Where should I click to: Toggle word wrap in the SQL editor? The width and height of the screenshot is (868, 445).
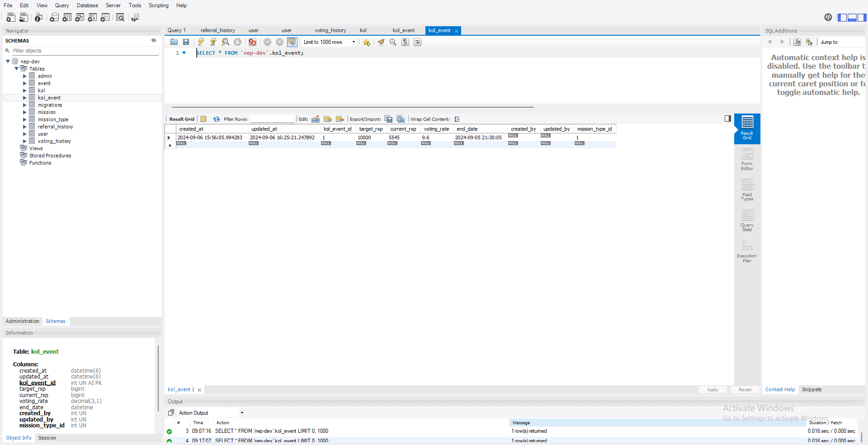click(418, 42)
